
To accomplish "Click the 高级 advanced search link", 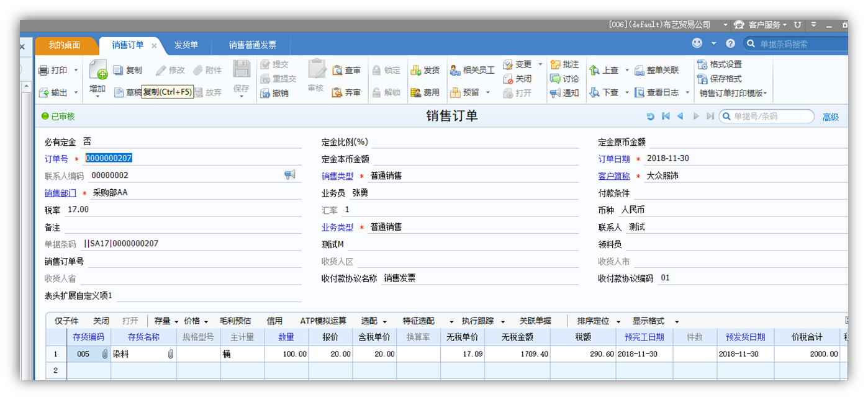I will point(831,117).
